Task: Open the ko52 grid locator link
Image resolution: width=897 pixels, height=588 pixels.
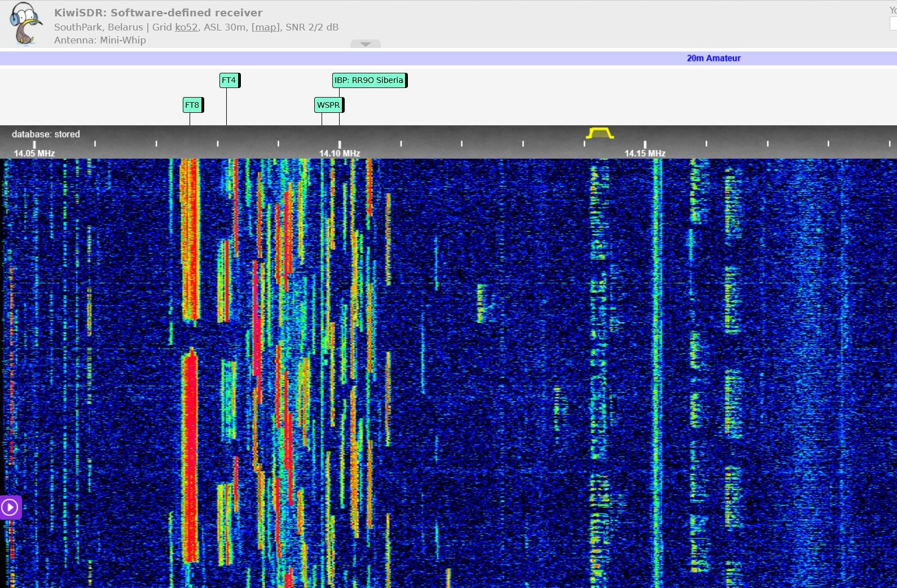Action: coord(186,27)
